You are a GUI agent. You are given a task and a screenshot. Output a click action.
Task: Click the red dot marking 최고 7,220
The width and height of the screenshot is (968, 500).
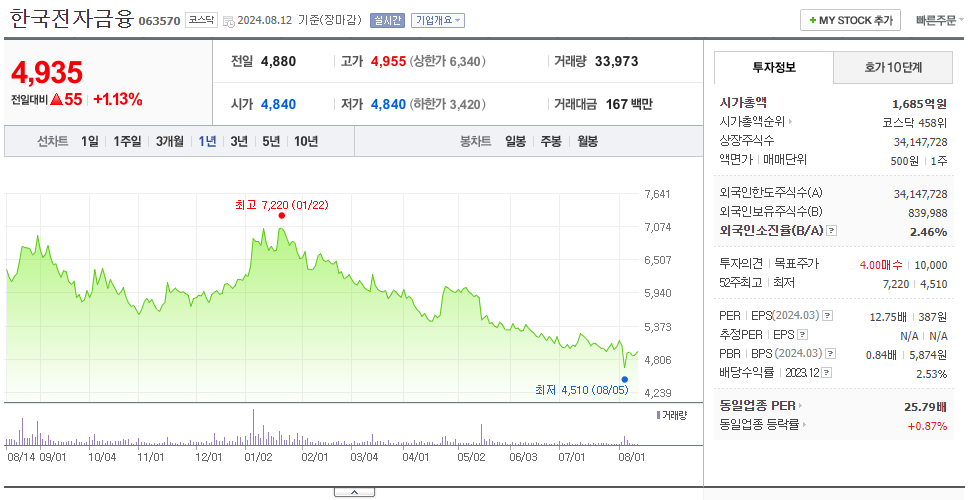coord(282,215)
